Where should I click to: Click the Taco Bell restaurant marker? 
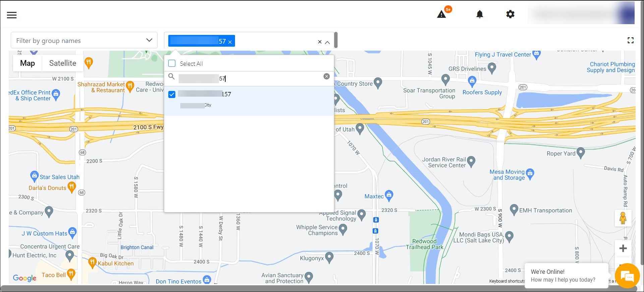point(71,274)
